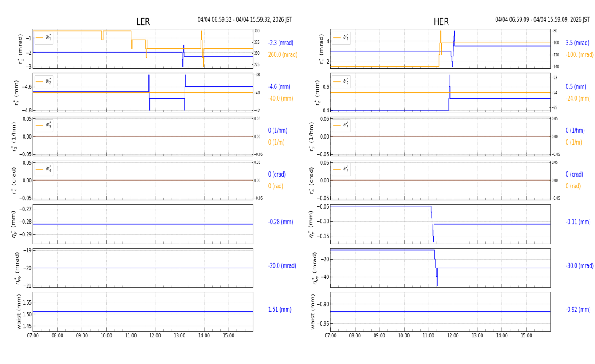The width and height of the screenshot is (595, 364).
Task: Select the LER date range text
Action: (245, 20)
